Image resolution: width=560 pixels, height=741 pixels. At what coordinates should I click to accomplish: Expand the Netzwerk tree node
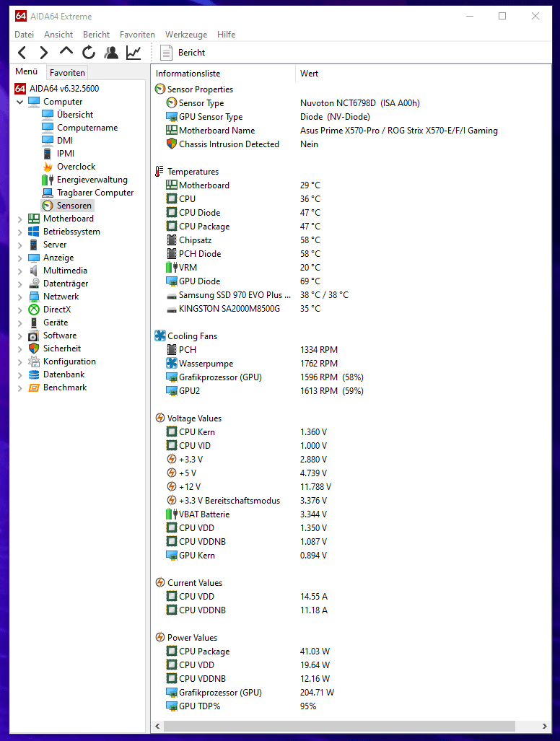click(x=20, y=297)
